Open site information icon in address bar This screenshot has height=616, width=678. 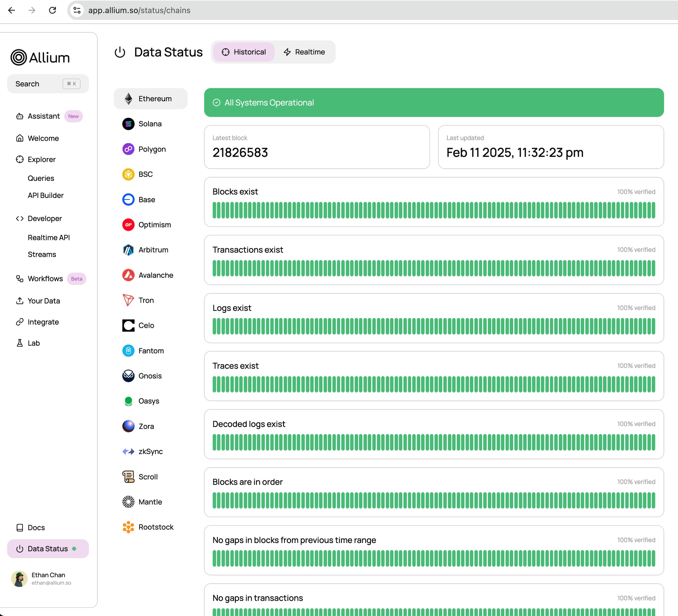pos(77,10)
